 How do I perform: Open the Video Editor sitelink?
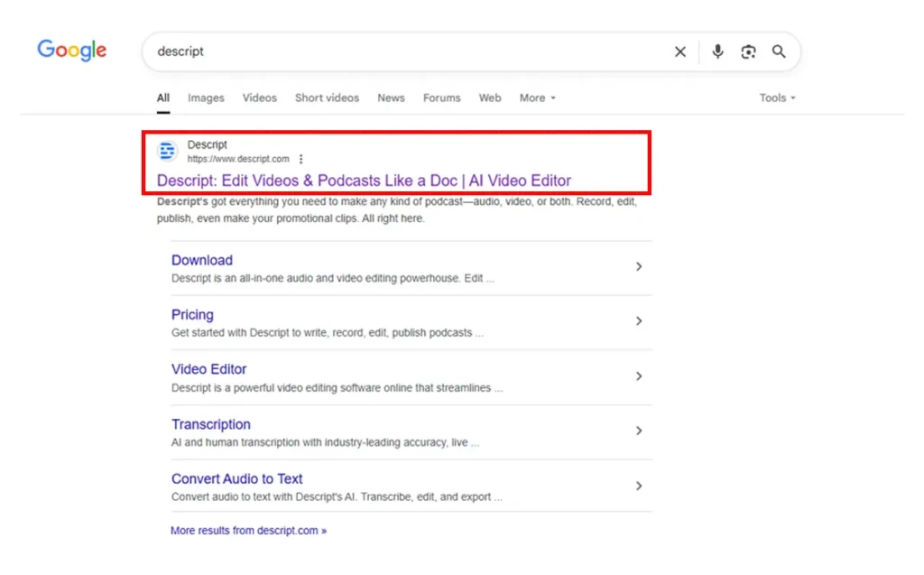[208, 369]
